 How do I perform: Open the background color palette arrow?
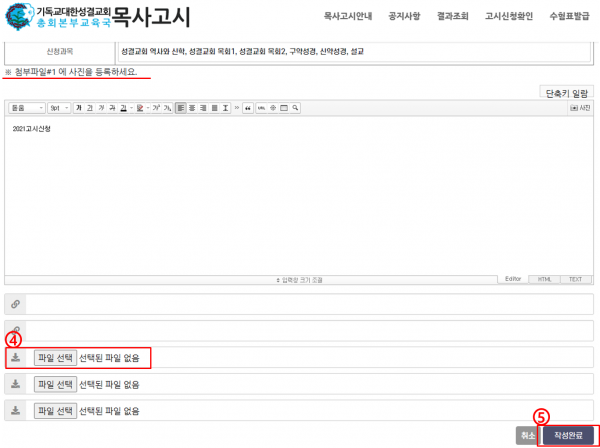click(x=148, y=108)
